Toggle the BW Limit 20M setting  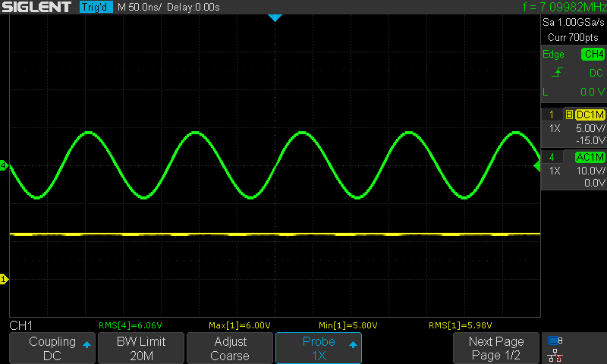[x=141, y=348]
